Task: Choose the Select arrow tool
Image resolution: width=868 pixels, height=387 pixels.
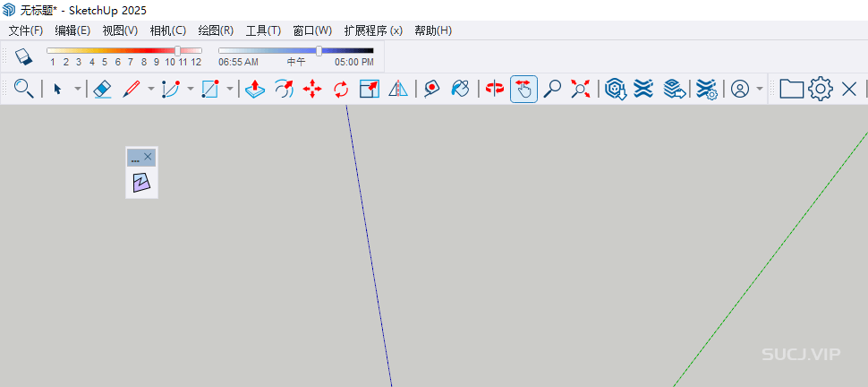Action: point(57,89)
